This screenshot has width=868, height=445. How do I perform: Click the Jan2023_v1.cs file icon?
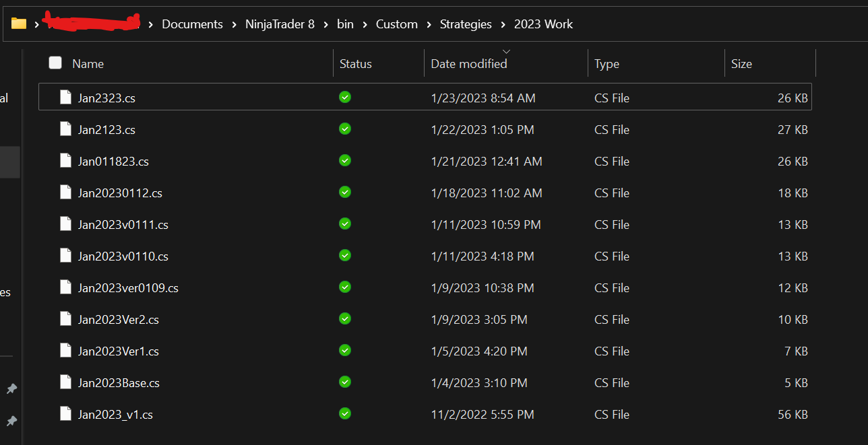(65, 414)
